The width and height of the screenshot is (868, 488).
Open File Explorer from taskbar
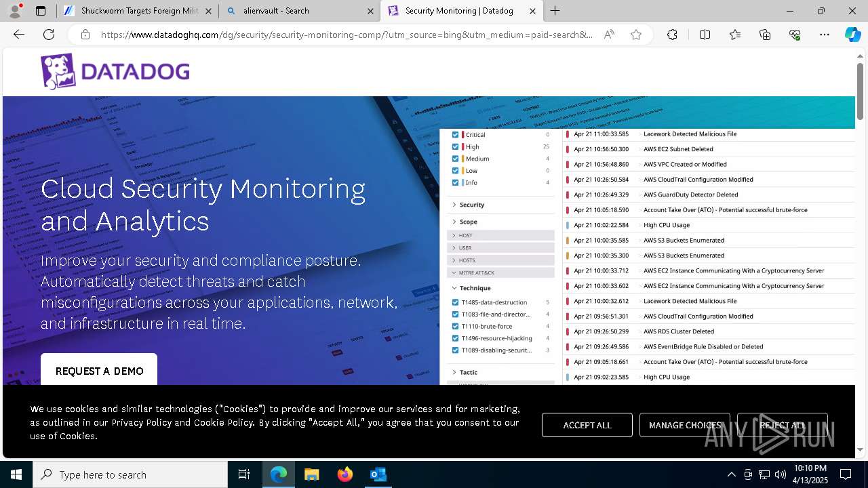pos(311,474)
